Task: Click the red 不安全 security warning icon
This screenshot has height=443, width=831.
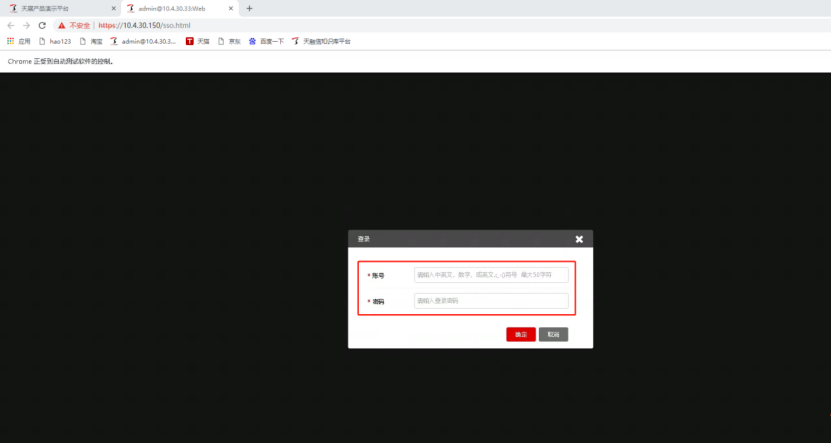Action: click(62, 25)
